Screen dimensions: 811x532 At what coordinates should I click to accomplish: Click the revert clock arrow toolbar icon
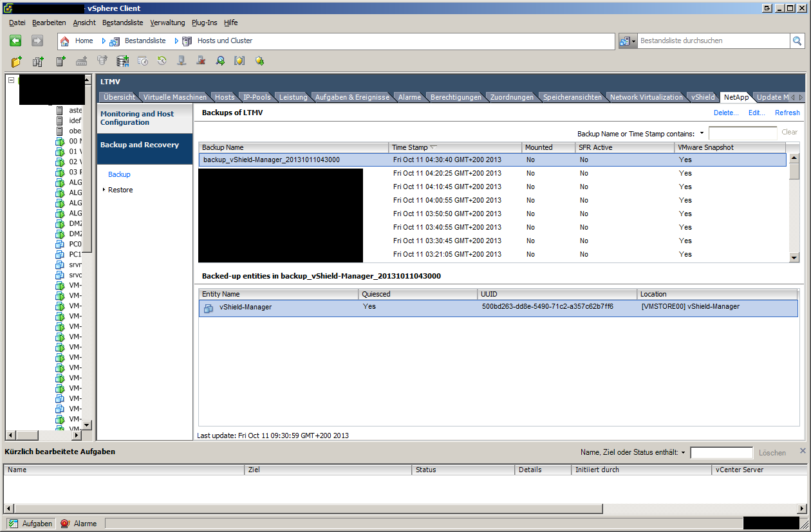point(162,61)
